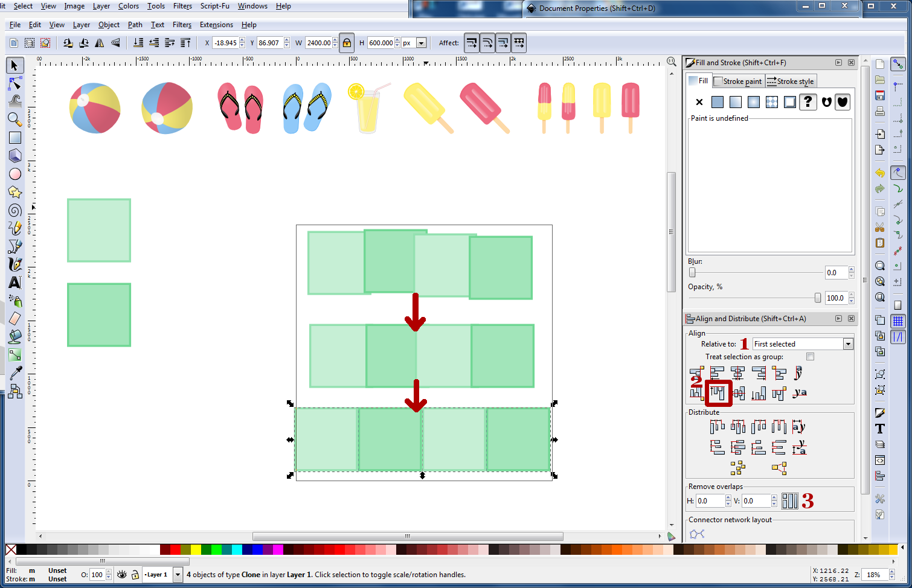Click the Remove overlaps arrange button

tap(789, 500)
